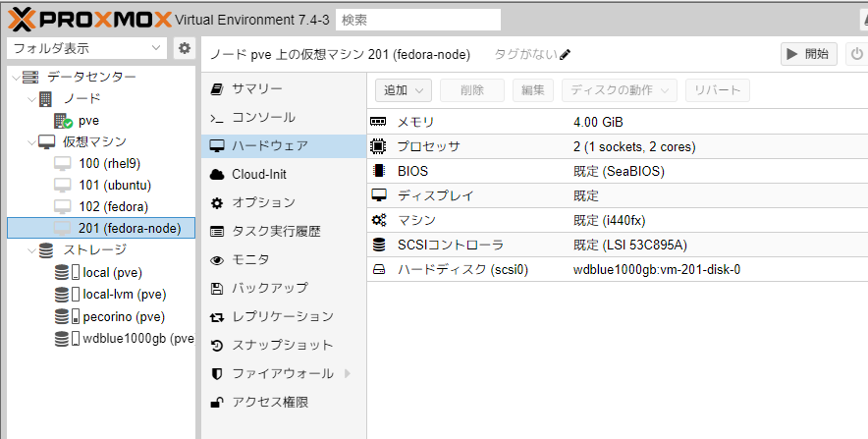Click the 開始 start button
The image size is (868, 439).
tap(809, 54)
